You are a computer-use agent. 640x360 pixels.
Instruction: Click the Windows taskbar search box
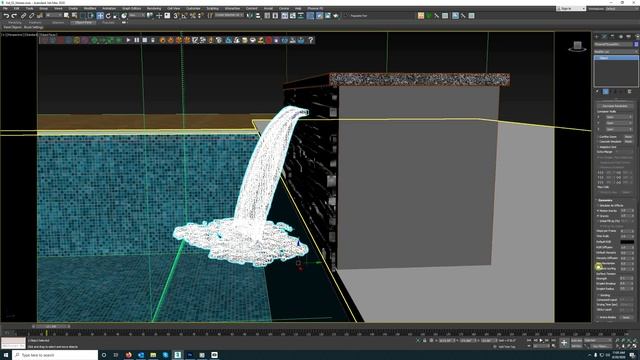coord(55,355)
